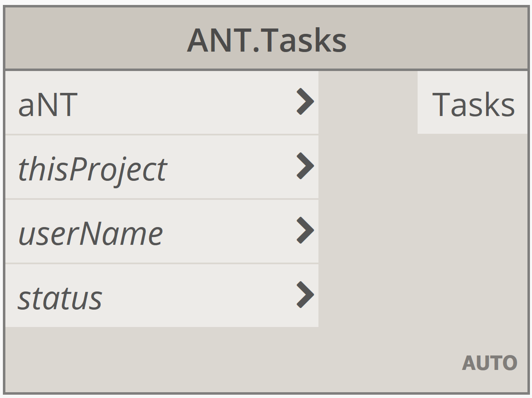Click the userName input label text
Viewport: 532px width, 398px height.
click(x=90, y=233)
